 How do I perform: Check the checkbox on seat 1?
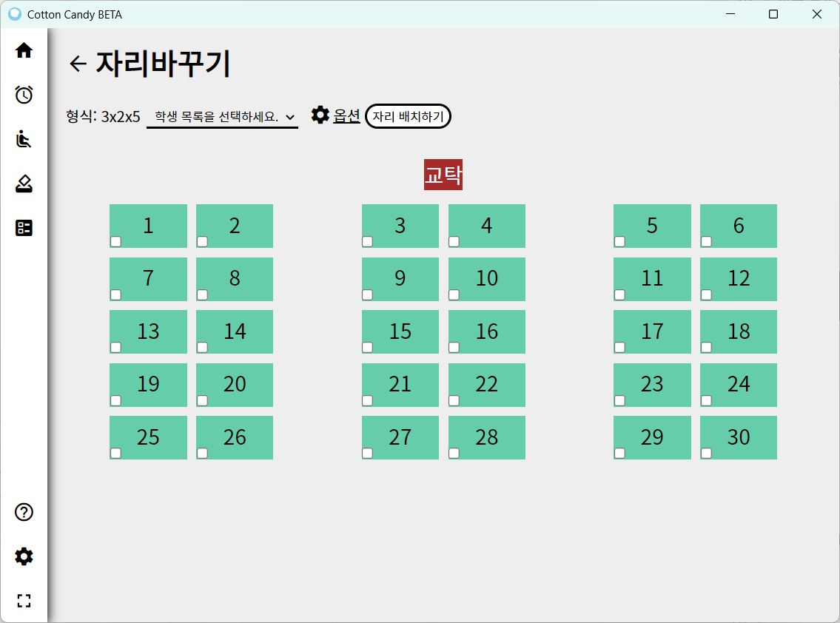point(115,242)
